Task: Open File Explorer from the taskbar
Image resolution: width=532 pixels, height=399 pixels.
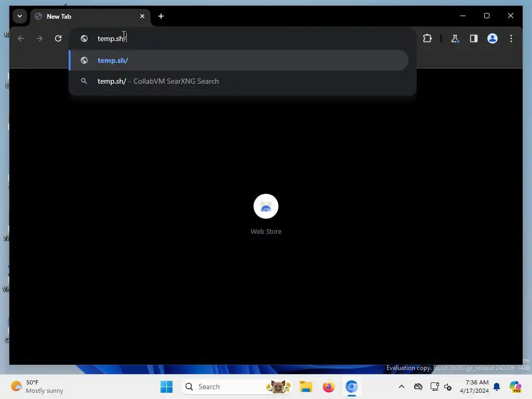Action: coord(305,387)
